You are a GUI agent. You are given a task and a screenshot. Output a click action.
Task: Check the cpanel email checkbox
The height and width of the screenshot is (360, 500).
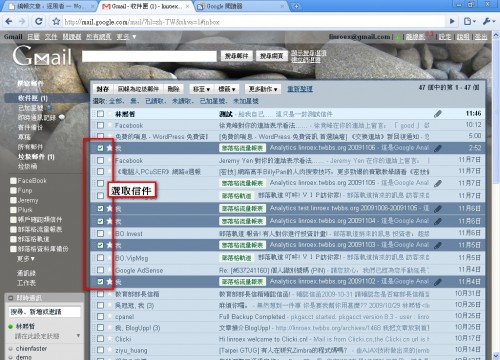click(100, 316)
